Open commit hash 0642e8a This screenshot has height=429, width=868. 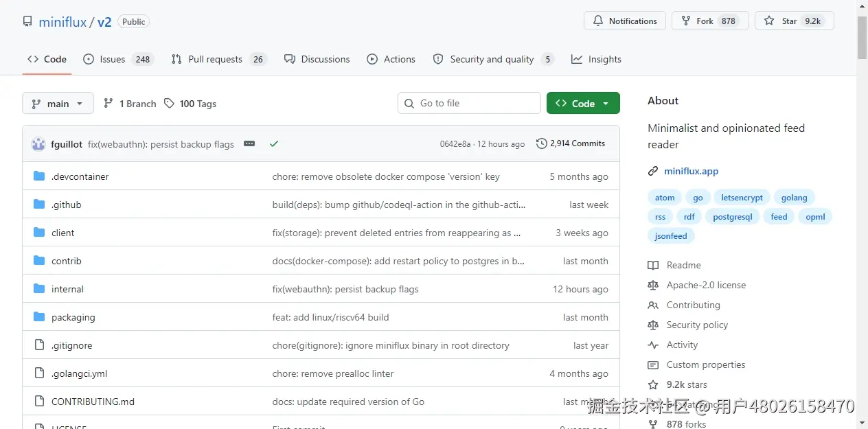(x=455, y=144)
